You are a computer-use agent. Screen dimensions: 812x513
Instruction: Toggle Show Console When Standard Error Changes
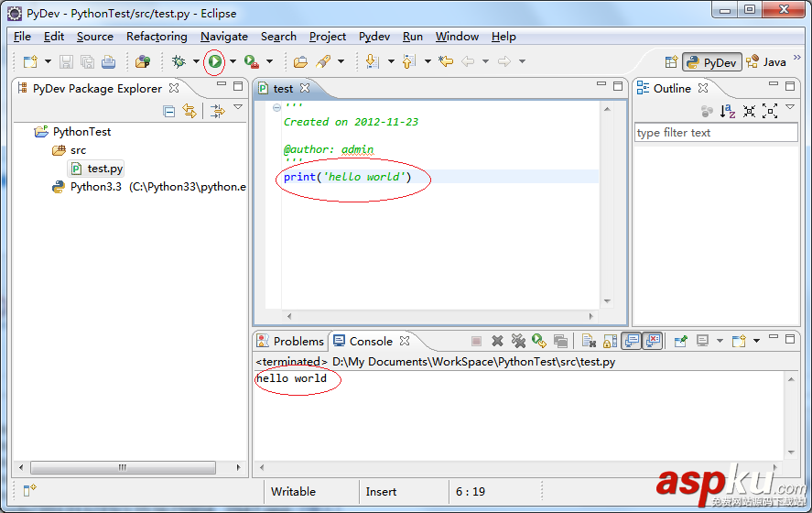[x=653, y=341]
